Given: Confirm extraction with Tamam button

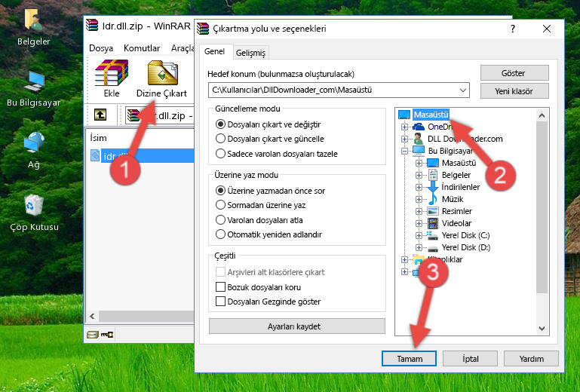Looking at the screenshot, I should 409,359.
